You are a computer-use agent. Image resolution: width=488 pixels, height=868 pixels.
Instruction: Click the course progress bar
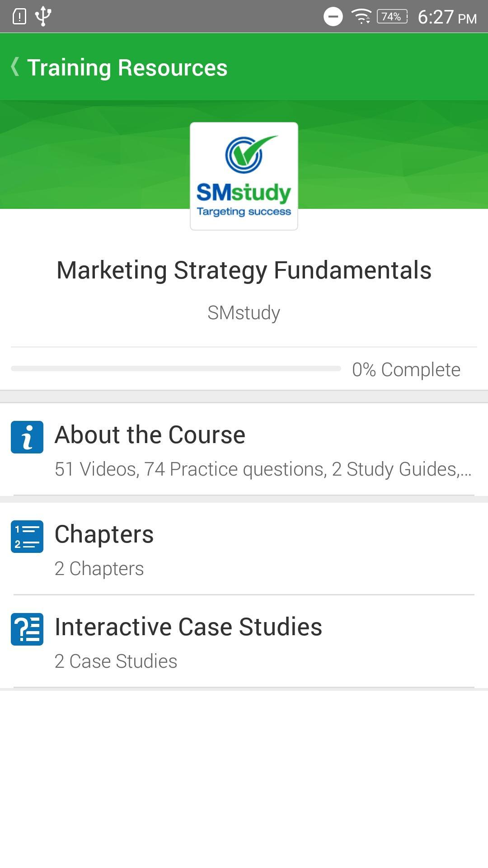176,369
